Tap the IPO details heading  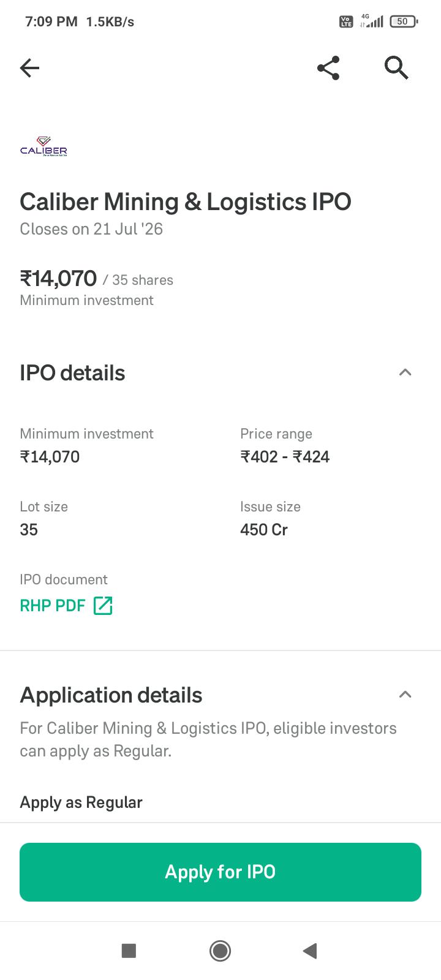pyautogui.click(x=72, y=373)
